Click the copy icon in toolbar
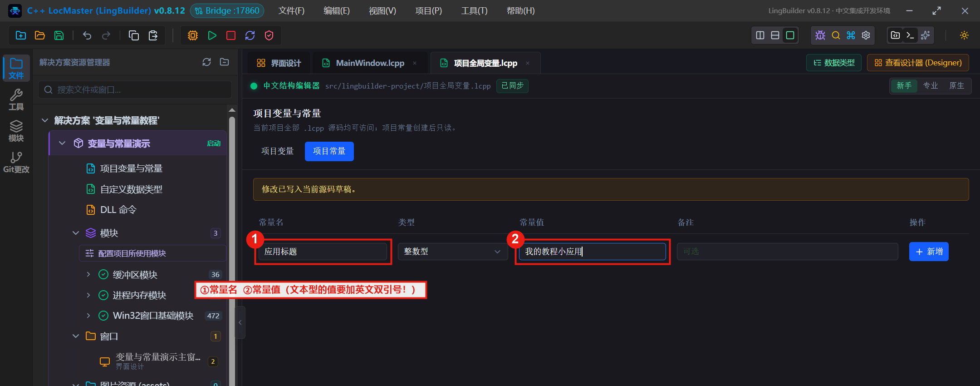This screenshot has width=980, height=386. pos(134,35)
